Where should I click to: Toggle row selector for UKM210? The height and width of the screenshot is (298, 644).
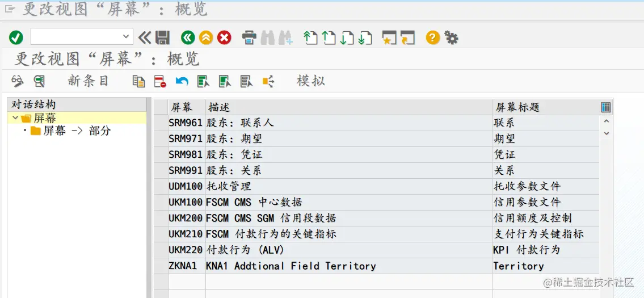coord(161,234)
